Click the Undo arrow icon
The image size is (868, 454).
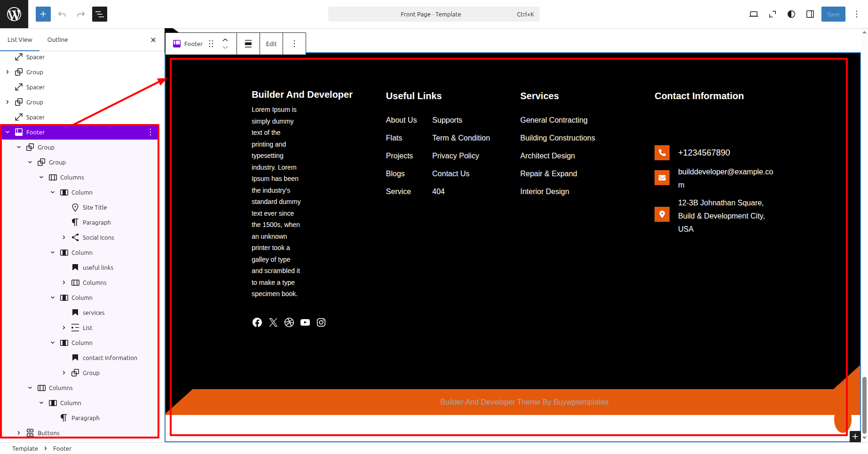62,14
